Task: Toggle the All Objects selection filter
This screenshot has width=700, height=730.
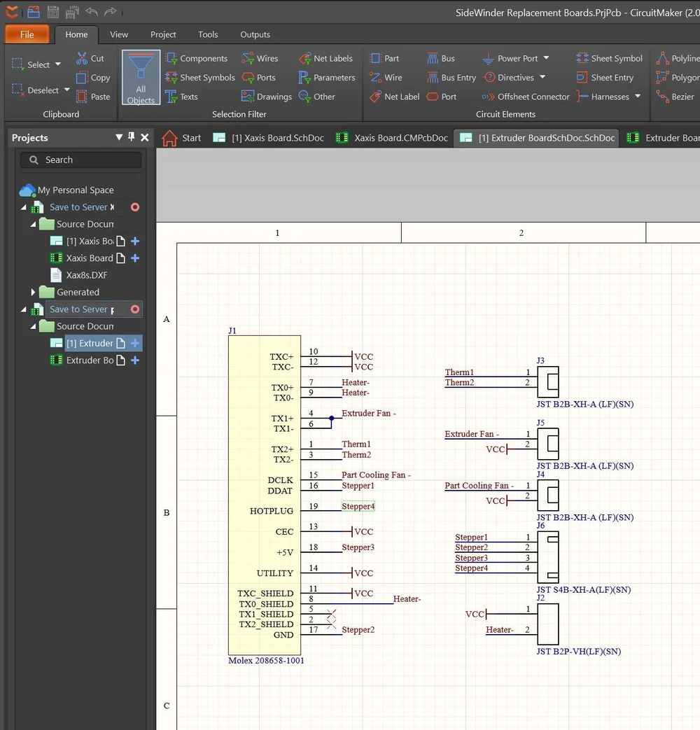Action: [141, 77]
